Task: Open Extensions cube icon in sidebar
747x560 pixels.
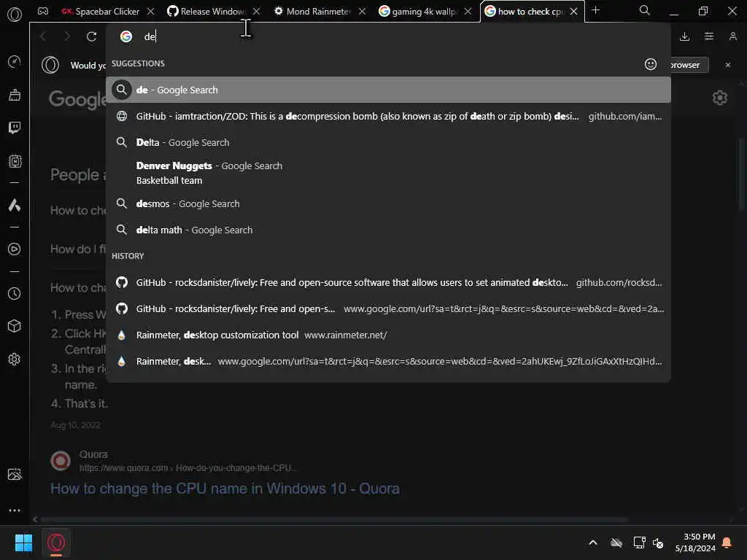Action: pos(15,326)
